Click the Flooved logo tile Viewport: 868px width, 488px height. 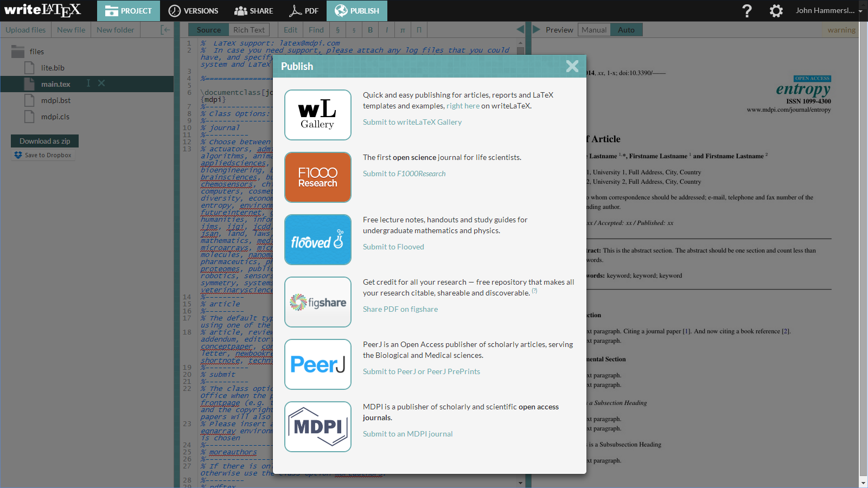317,240
